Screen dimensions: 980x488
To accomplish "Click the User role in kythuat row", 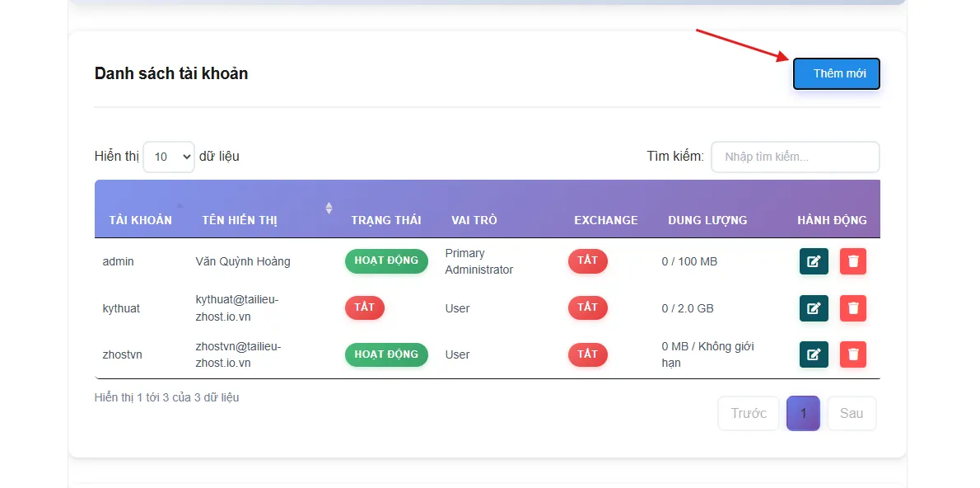I will pos(458,308).
